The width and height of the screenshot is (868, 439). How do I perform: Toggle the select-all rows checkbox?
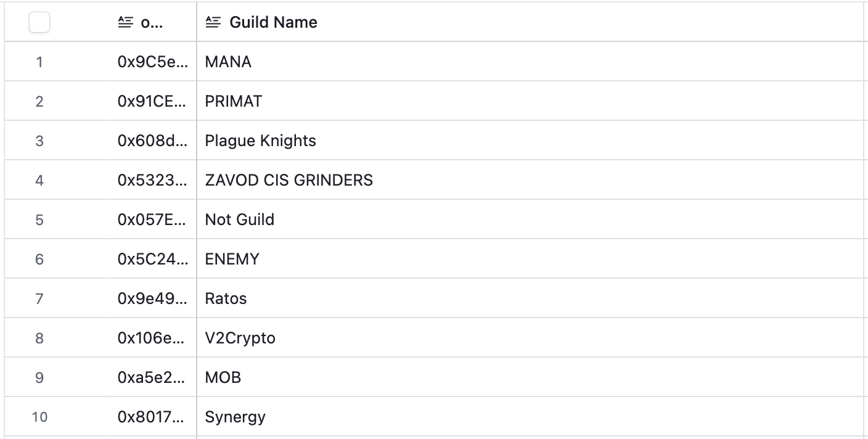(x=39, y=23)
